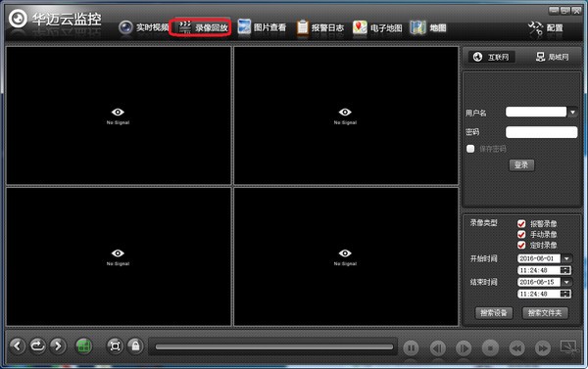Select the 录像回放 playback tab
The image size is (588, 369).
click(203, 27)
